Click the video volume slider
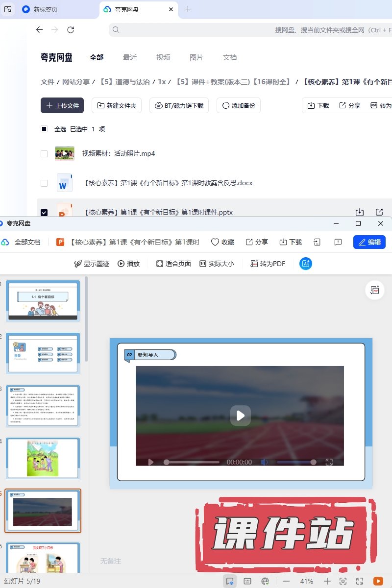Viewport: 392px width, 588px height. (295, 462)
